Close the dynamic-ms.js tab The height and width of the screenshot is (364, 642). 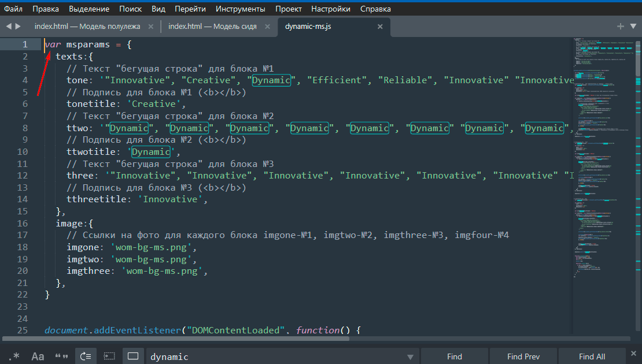coord(380,26)
